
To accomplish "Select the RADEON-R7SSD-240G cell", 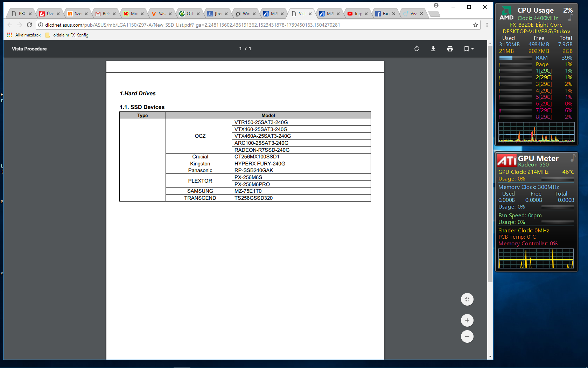I will (301, 150).
